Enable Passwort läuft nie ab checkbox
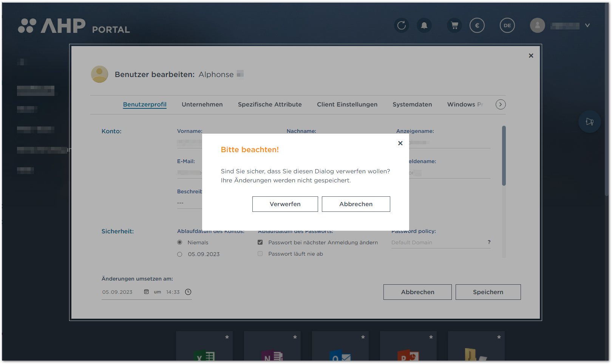The height and width of the screenshot is (364, 612). pyautogui.click(x=260, y=254)
